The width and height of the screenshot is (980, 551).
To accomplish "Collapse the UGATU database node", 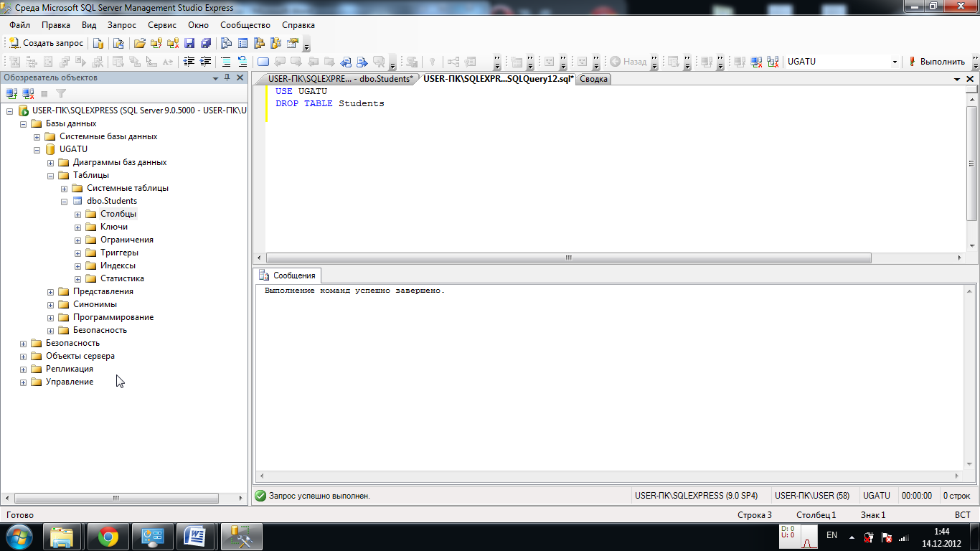I will pos(37,149).
